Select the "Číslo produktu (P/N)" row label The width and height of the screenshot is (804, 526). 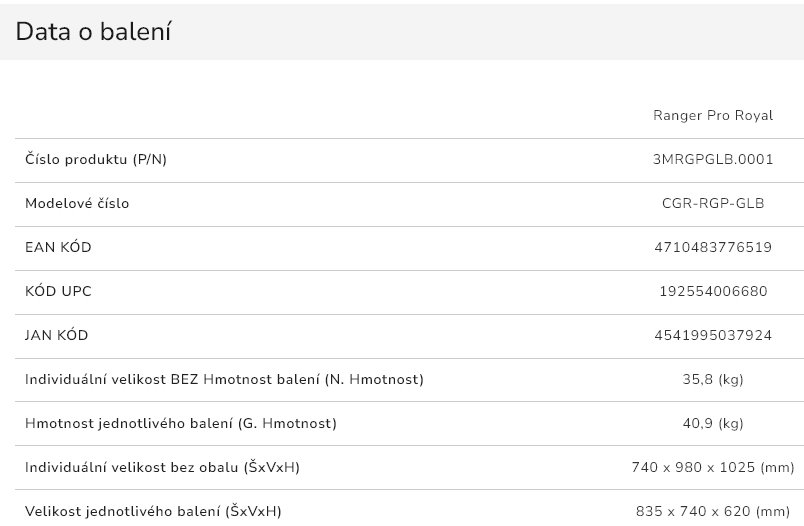pos(96,159)
